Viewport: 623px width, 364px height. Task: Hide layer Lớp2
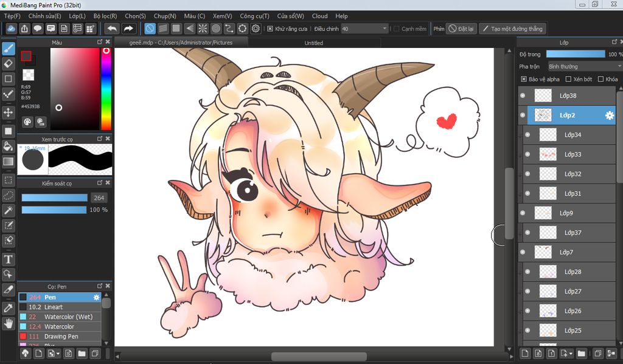[x=523, y=115]
